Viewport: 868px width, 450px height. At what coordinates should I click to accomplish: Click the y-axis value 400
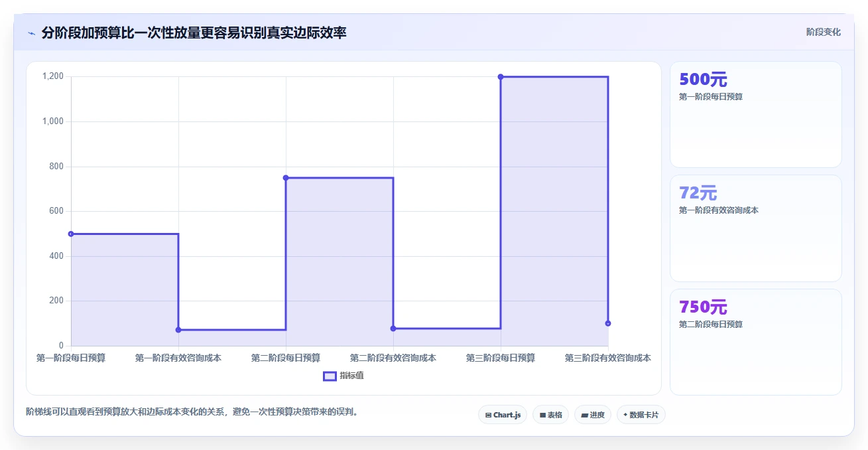pyautogui.click(x=57, y=256)
